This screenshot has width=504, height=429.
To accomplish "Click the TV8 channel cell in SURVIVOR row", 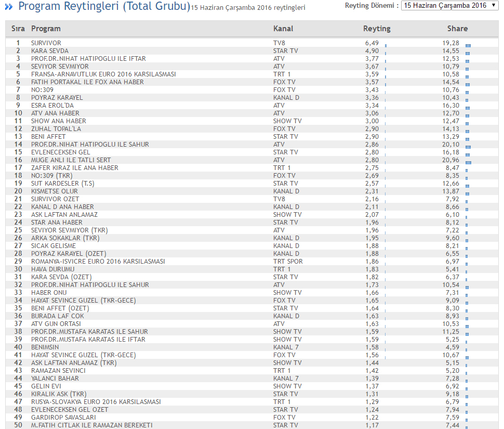I will point(280,43).
